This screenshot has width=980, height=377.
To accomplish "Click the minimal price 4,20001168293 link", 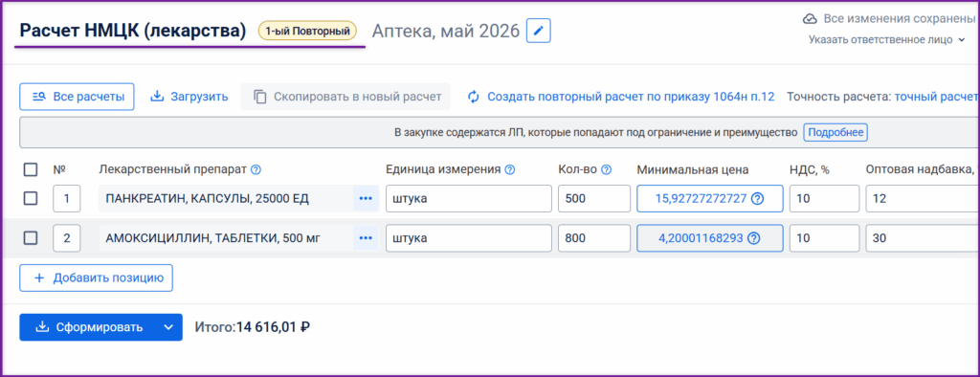I will (x=700, y=237).
